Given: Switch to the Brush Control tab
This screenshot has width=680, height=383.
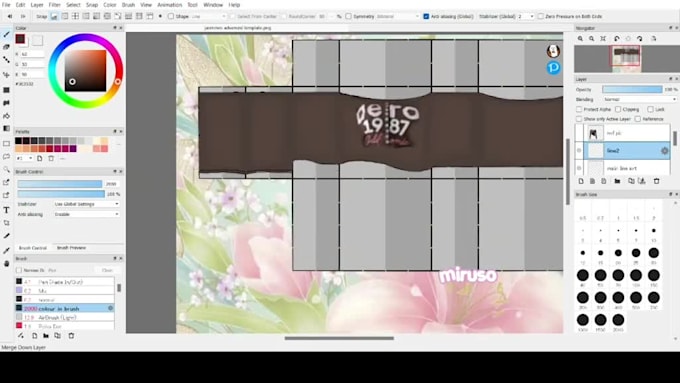Looking at the screenshot, I should point(33,248).
